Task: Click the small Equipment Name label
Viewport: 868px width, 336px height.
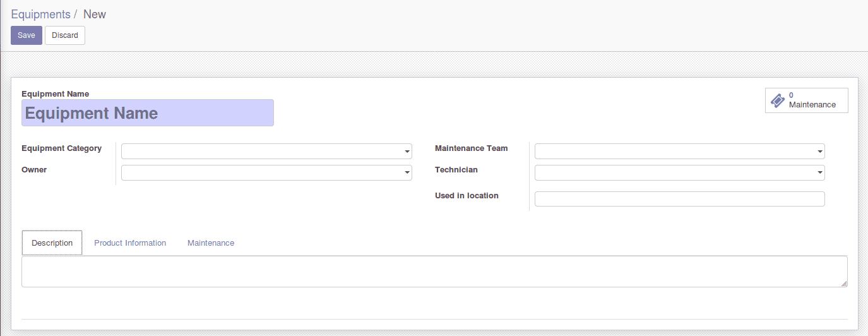Action: pos(55,94)
